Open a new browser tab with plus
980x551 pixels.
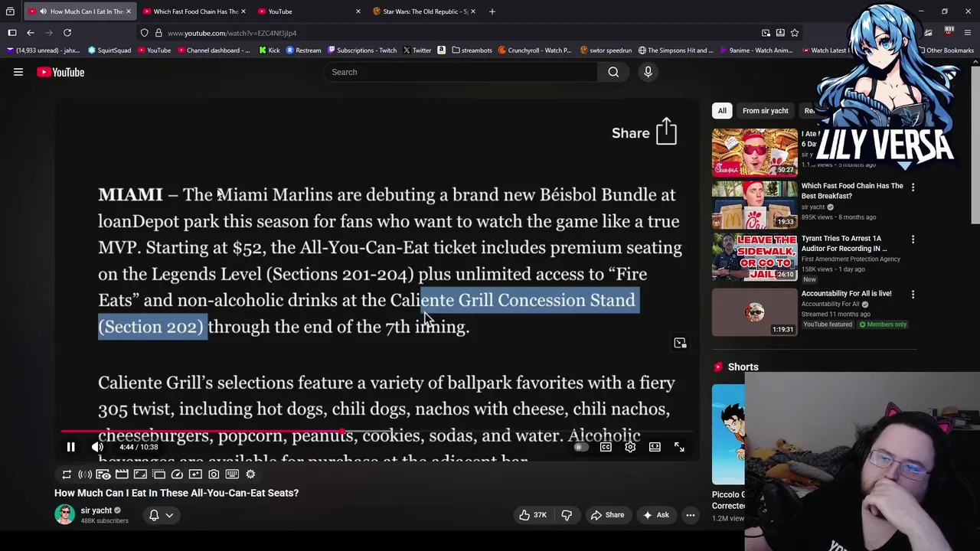click(x=492, y=11)
